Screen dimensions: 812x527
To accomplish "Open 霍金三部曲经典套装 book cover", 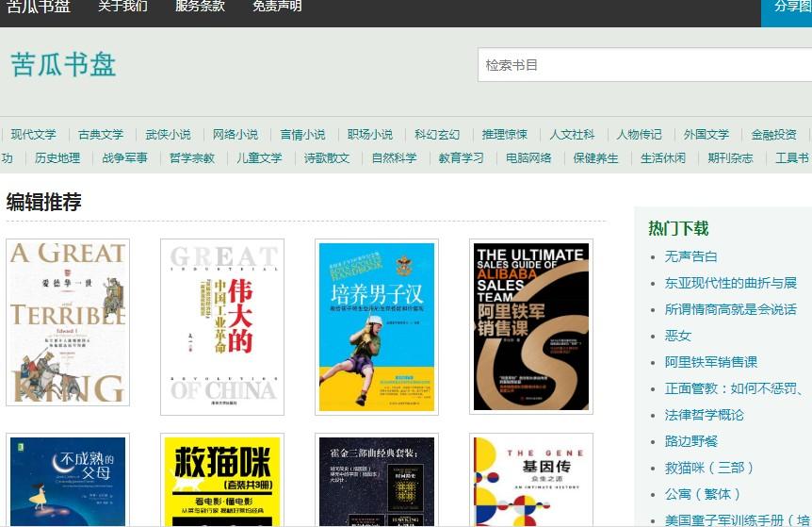I will tap(377, 481).
